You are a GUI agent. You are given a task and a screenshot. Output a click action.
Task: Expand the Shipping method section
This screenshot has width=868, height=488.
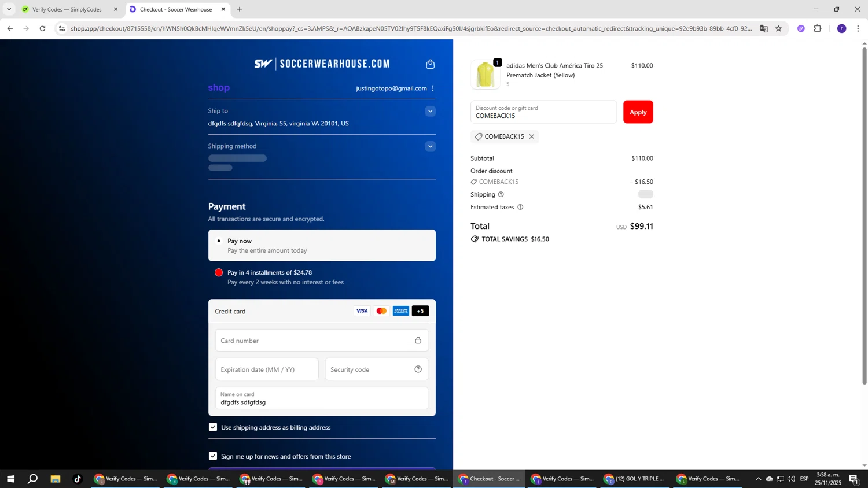pyautogui.click(x=430, y=146)
